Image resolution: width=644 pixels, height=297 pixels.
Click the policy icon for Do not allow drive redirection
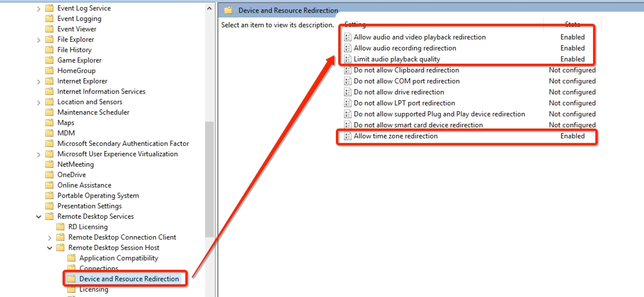coord(347,92)
